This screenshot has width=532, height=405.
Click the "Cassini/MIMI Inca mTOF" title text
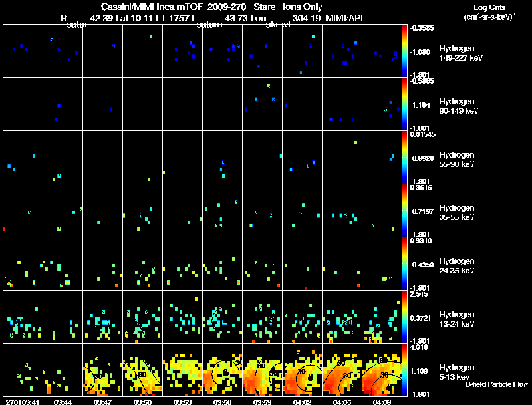(x=152, y=7)
